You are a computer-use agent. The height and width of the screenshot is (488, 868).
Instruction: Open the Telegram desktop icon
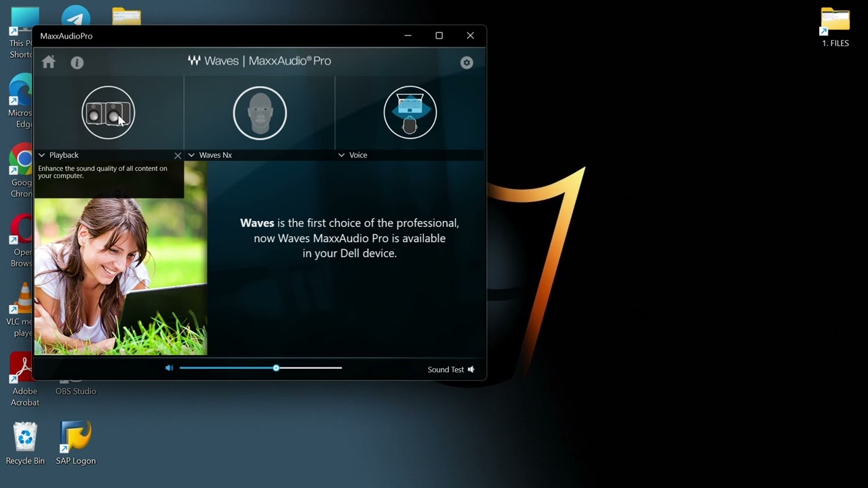tap(76, 16)
